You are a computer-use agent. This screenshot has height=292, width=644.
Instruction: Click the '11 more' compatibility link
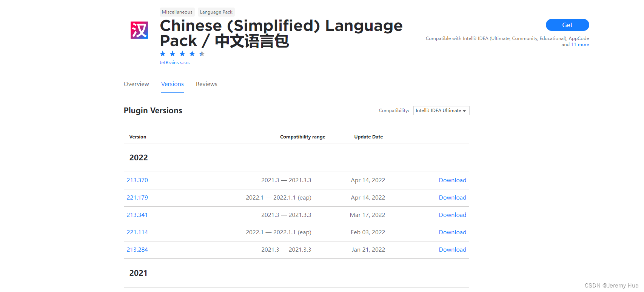pos(580,45)
